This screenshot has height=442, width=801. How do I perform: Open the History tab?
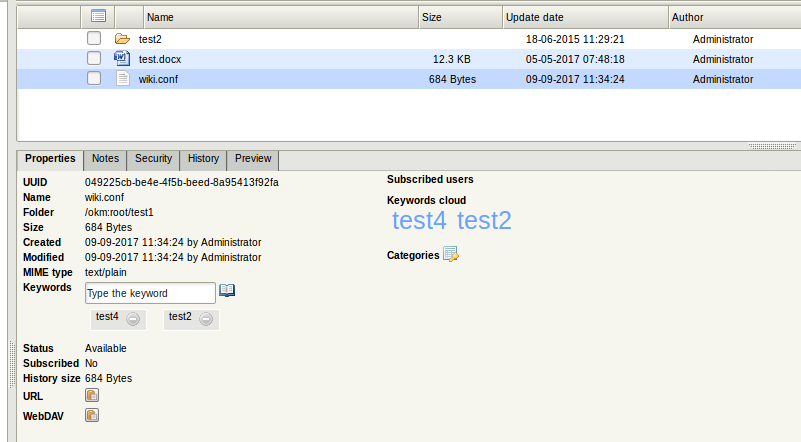pos(203,159)
